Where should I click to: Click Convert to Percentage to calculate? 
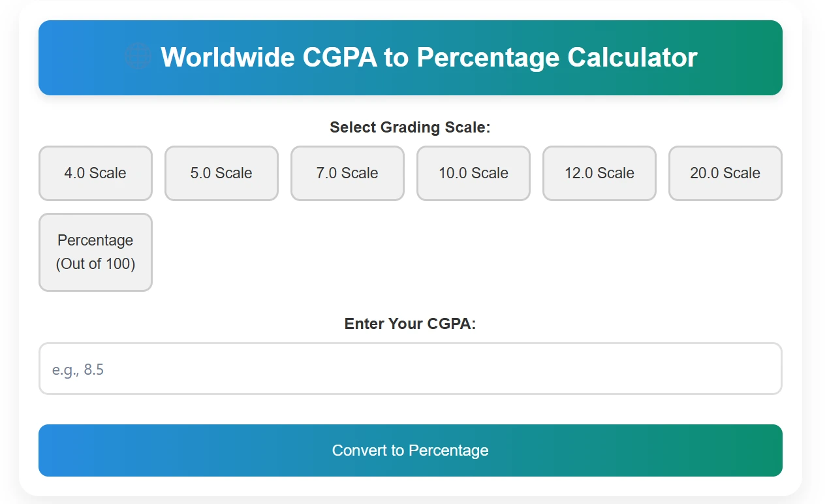[410, 450]
